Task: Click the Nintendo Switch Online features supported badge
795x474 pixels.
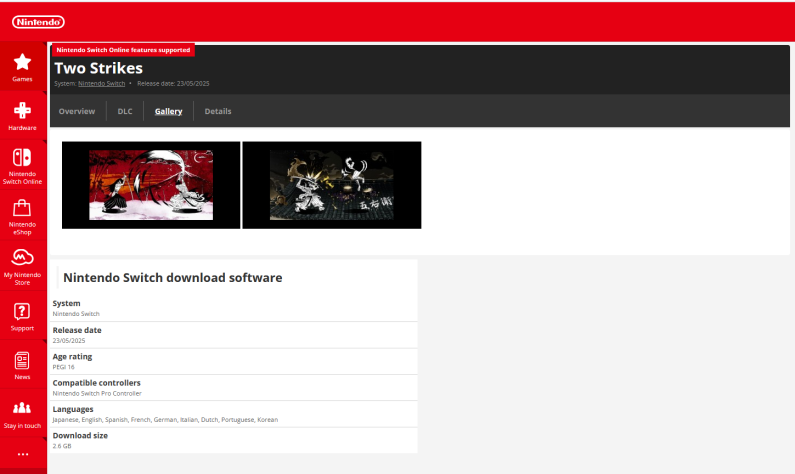Action: click(x=123, y=49)
